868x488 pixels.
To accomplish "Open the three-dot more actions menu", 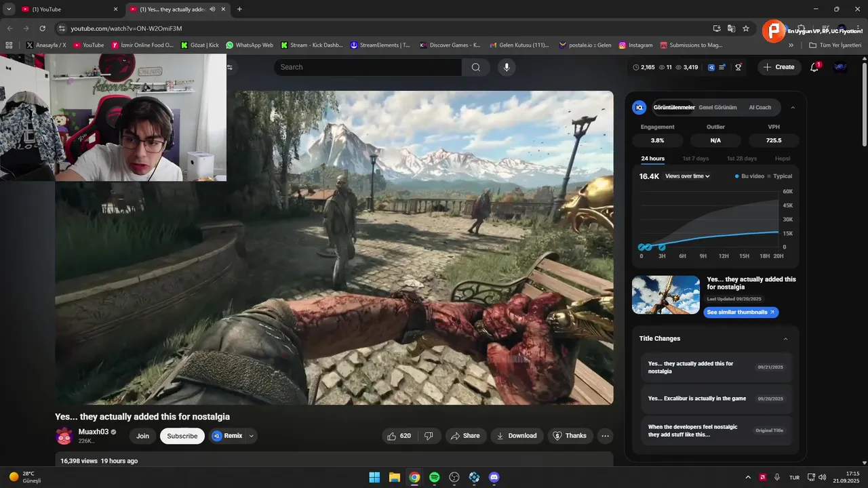I will (x=606, y=436).
